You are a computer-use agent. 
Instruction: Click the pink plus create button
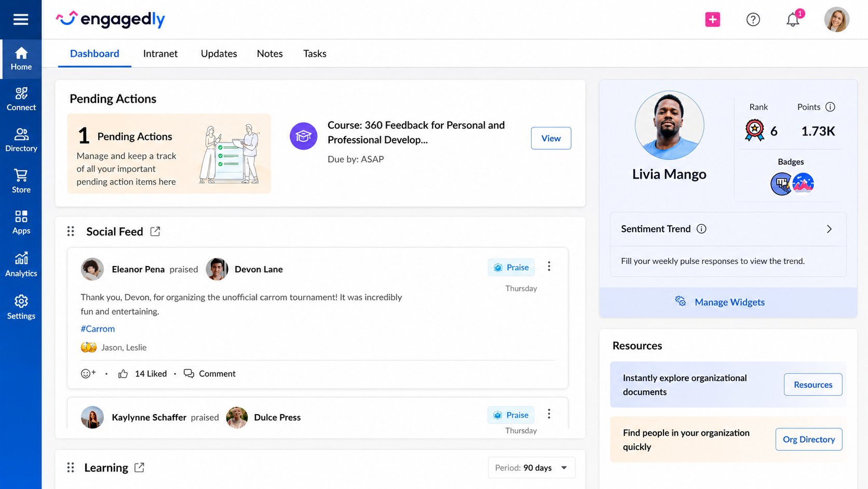pos(712,19)
